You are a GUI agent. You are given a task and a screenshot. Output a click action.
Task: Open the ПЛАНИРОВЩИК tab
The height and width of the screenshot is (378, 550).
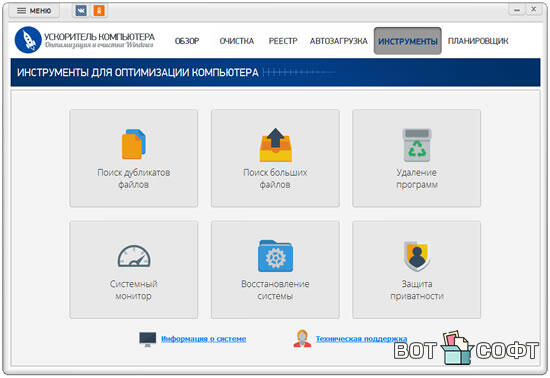[478, 41]
